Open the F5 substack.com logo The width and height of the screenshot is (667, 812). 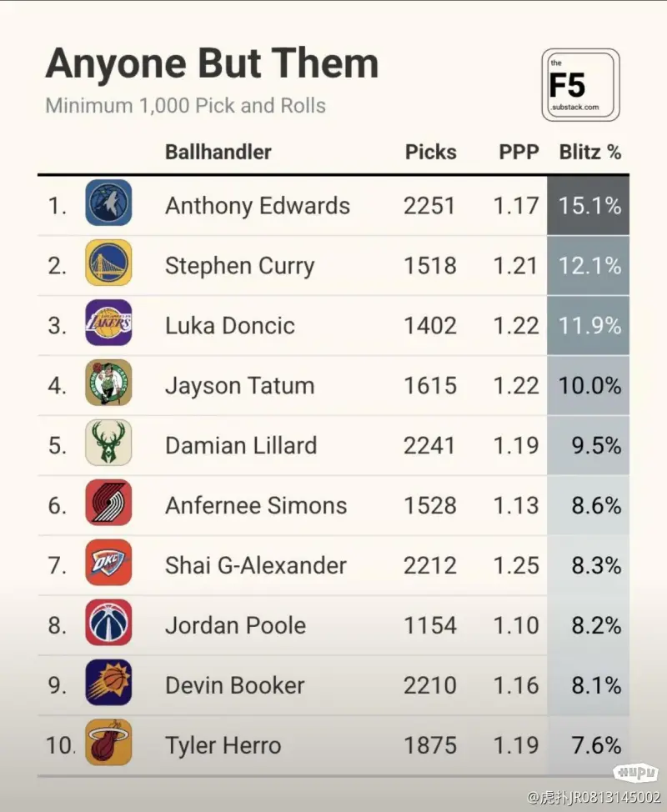pyautogui.click(x=580, y=85)
